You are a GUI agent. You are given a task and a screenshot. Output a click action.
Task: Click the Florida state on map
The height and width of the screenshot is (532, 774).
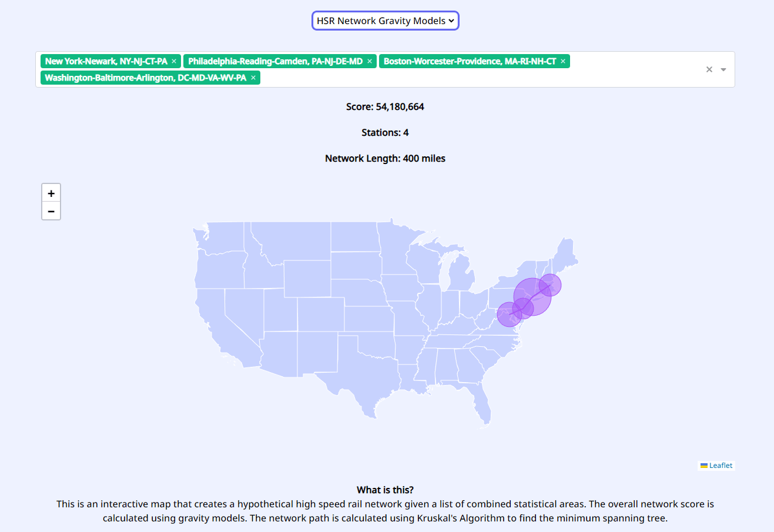(482, 407)
